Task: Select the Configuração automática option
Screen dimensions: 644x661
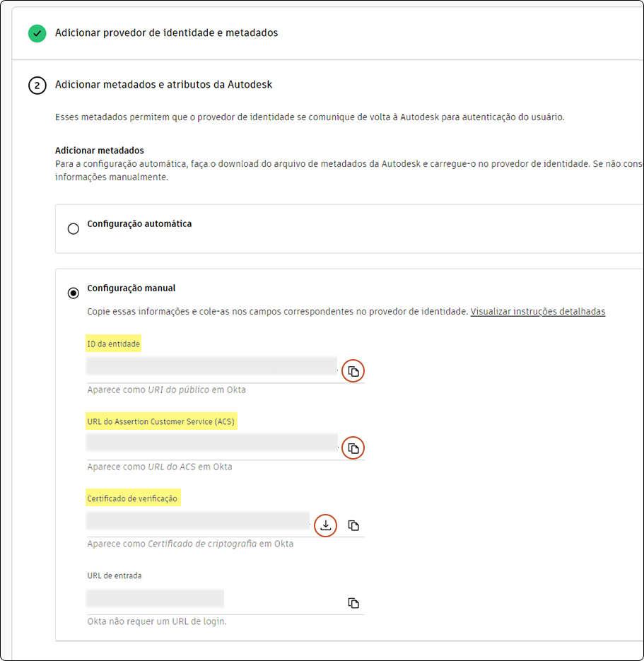Action: (x=74, y=228)
